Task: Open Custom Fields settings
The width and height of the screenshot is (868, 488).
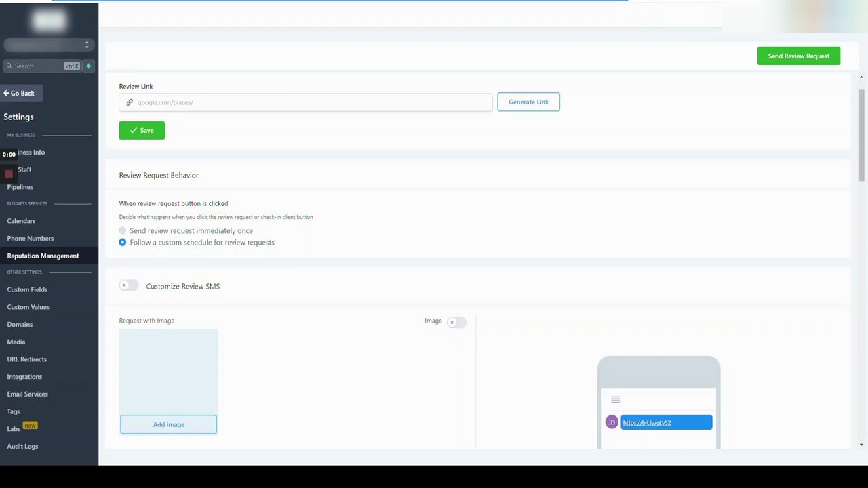Action: (27, 289)
